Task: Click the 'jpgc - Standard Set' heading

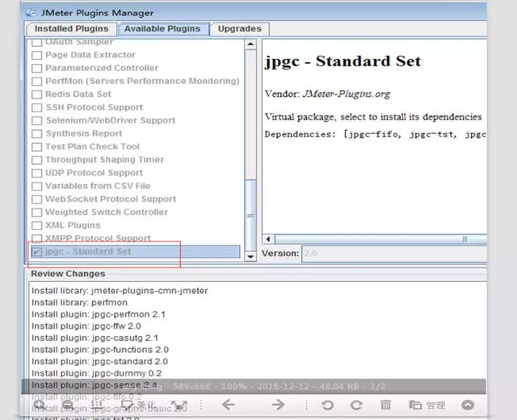Action: point(343,61)
